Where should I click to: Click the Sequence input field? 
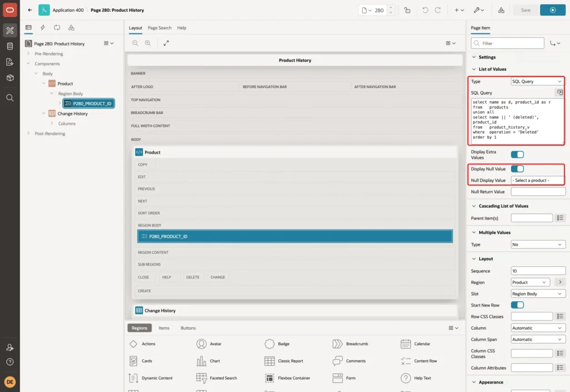tap(538, 271)
